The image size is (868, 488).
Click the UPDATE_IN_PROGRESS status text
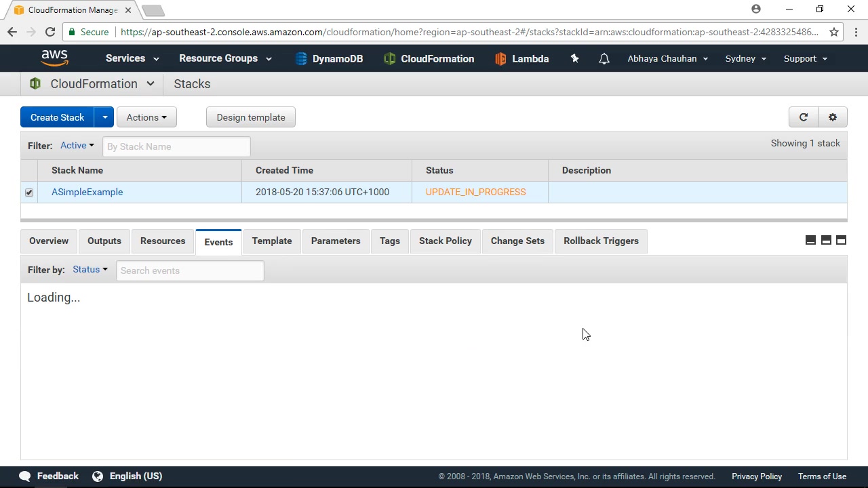[x=476, y=192]
